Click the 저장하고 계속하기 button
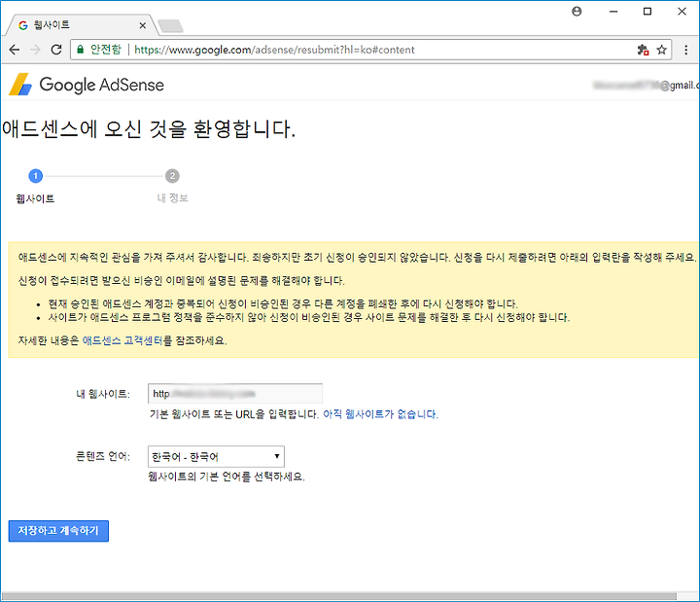 coord(58,531)
